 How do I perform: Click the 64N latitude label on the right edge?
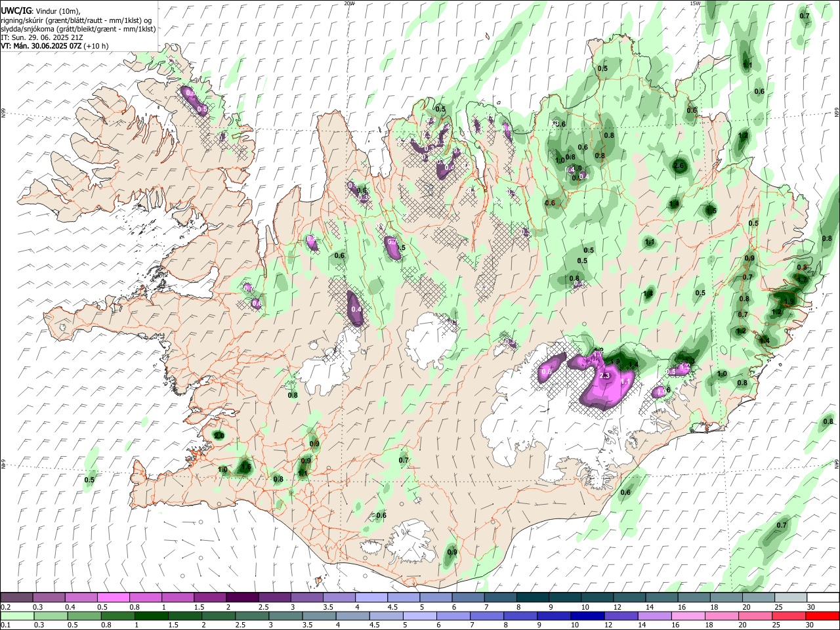(837, 464)
